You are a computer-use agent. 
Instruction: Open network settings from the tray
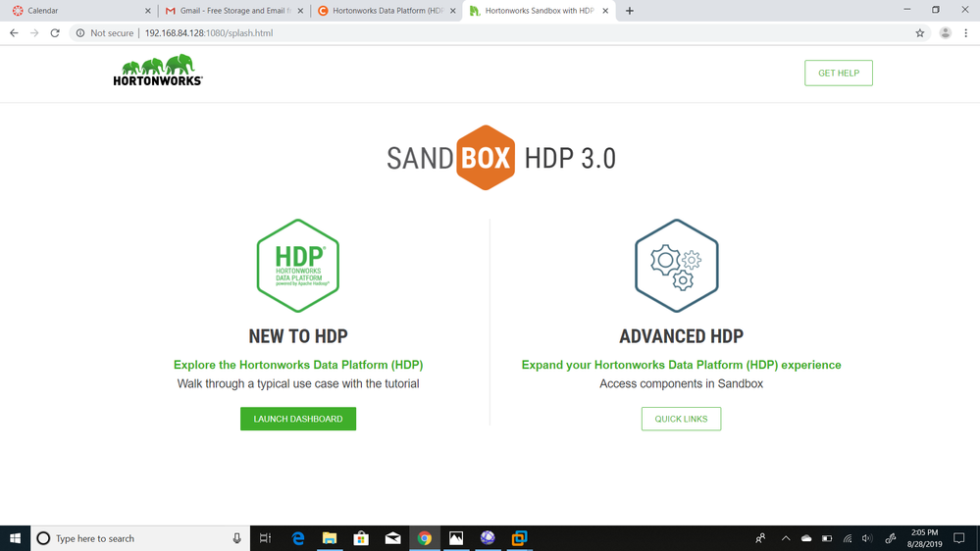(x=848, y=538)
